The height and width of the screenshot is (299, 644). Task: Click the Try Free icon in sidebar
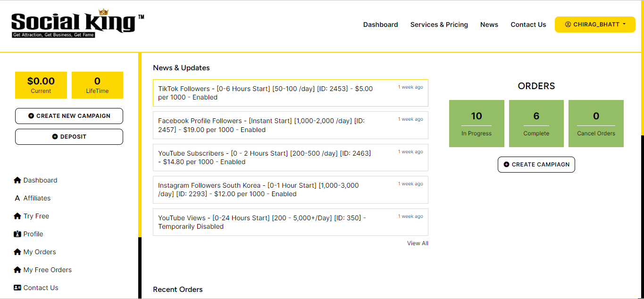(x=17, y=216)
